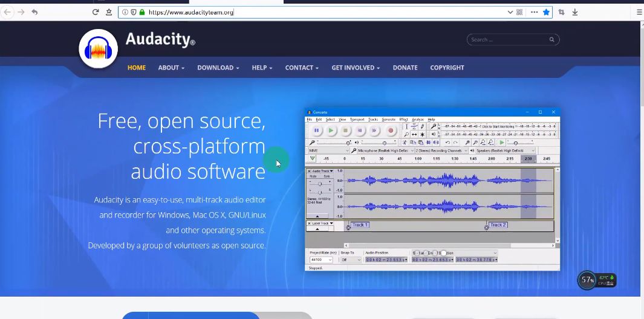Open the Microphone recording device dropdown
Screen dimensions: 644x319
[386, 150]
